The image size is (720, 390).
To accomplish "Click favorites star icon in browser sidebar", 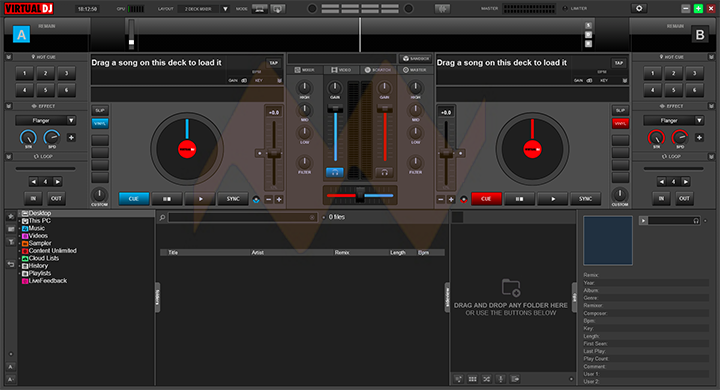I will tap(11, 216).
